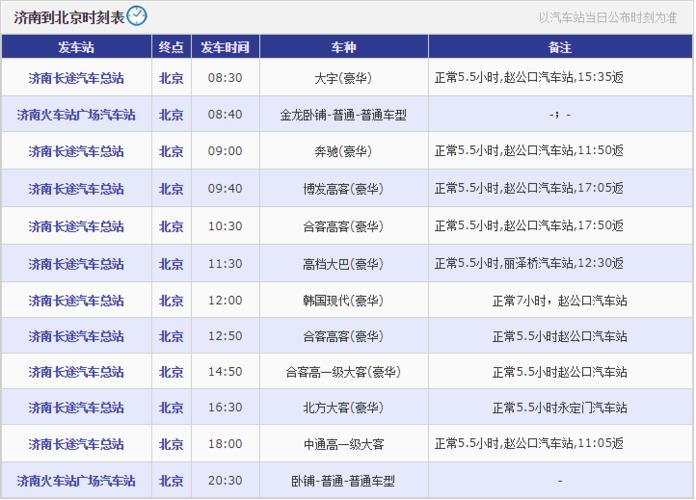Open 济南长途汽车总站 link in the 18:00 row
This screenshot has height=500, width=696.
[76, 444]
